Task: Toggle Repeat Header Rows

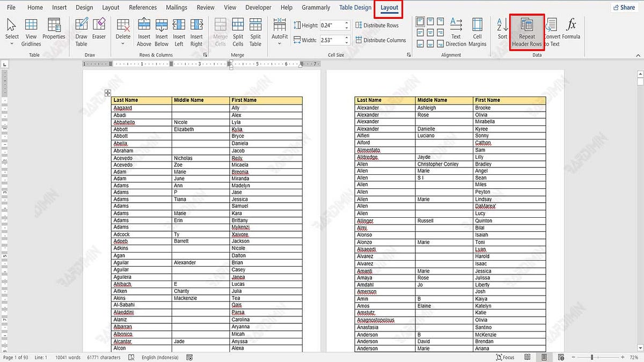Action: [x=526, y=32]
